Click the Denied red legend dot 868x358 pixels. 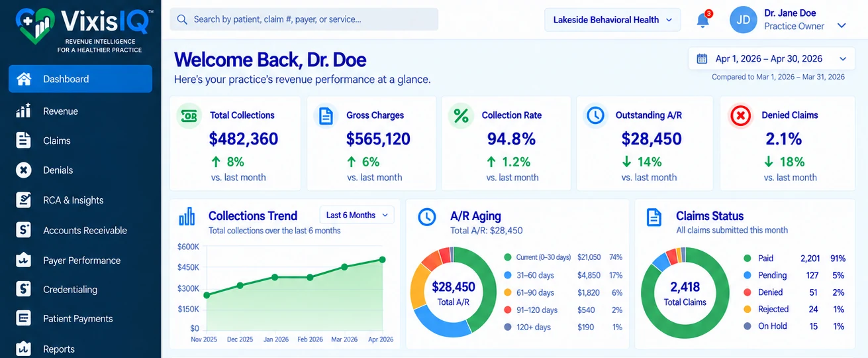point(747,292)
